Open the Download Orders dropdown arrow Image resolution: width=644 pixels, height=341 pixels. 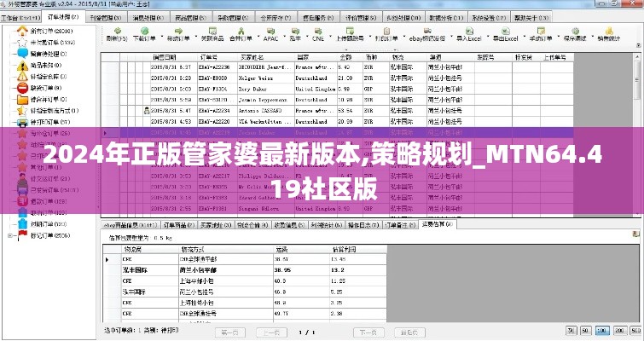[160, 35]
